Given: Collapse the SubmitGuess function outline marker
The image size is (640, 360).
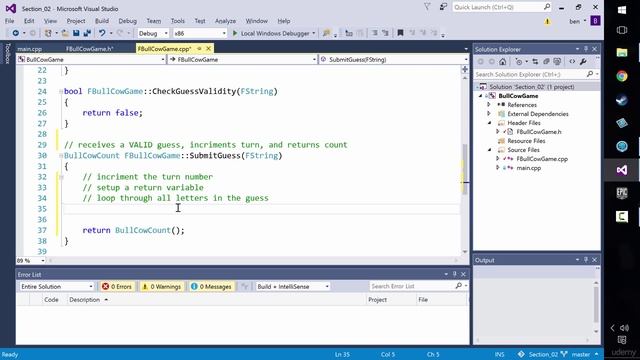Looking at the screenshot, I should tap(61, 156).
